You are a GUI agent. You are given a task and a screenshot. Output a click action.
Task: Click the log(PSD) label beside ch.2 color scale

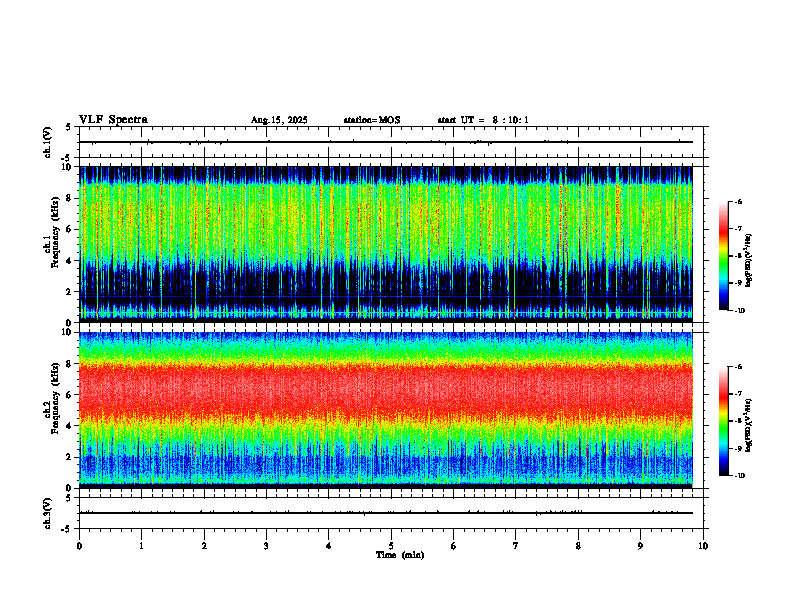pyautogui.click(x=749, y=425)
